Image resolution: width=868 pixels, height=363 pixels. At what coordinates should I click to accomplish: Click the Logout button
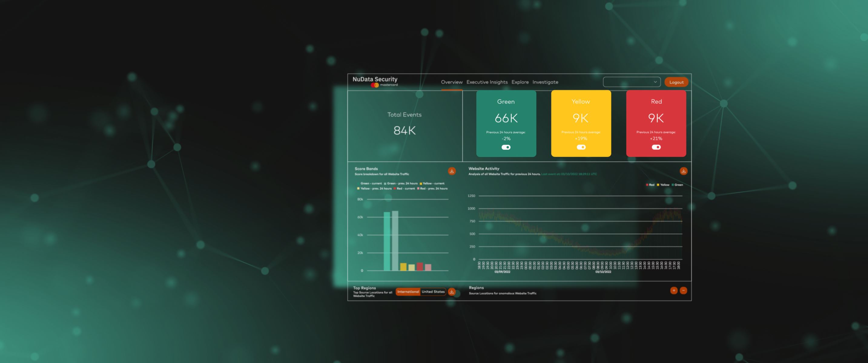coord(676,82)
